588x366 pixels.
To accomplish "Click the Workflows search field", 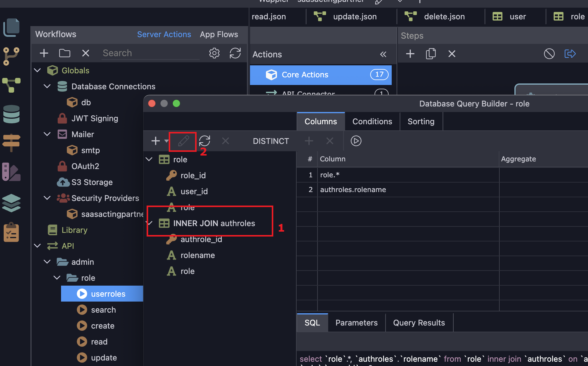I will (150, 53).
